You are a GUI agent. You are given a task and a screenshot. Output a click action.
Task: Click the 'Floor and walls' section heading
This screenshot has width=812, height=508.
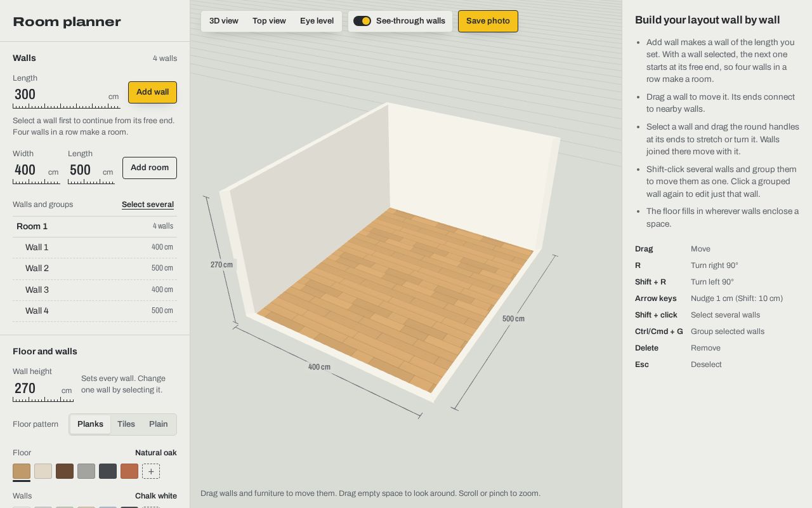point(45,352)
